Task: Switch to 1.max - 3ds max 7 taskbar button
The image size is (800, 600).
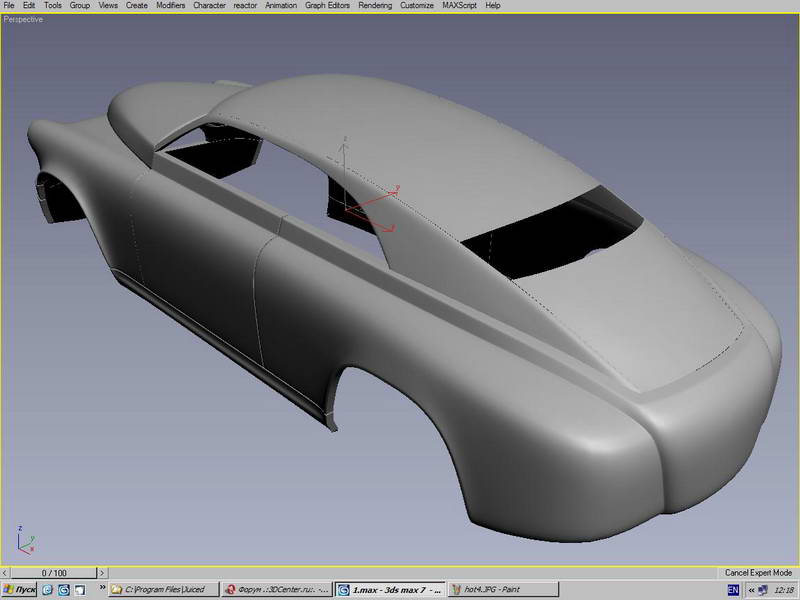Action: click(x=390, y=590)
